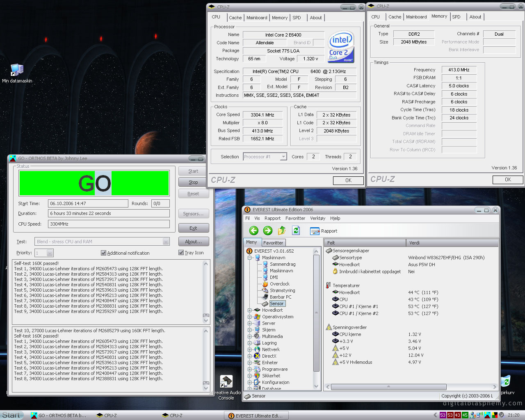The width and height of the screenshot is (525, 420).
Task: Click the Sensortype row icon in EVEREST
Action: tap(336, 258)
